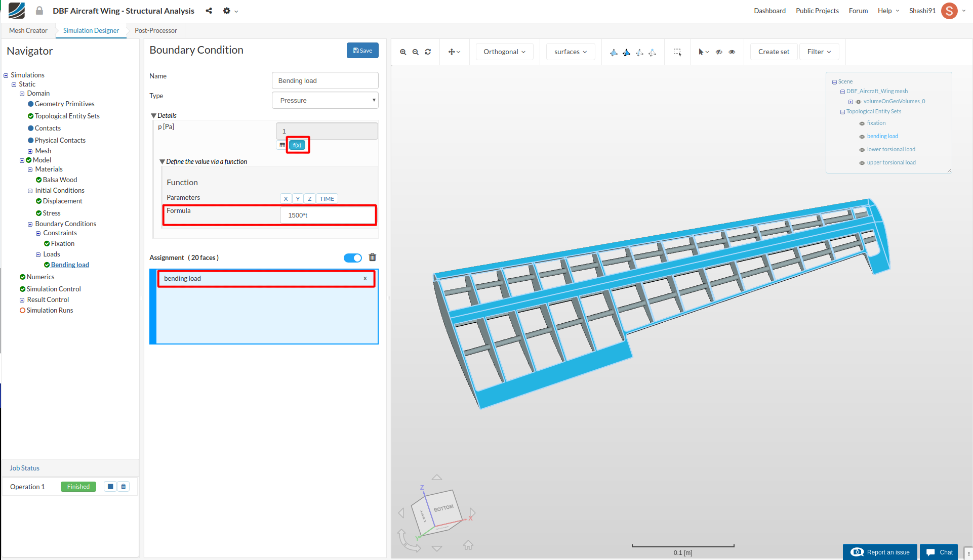Viewport: 973px width, 560px height.
Task: Click the show all eye icon in toolbar
Action: pos(732,52)
